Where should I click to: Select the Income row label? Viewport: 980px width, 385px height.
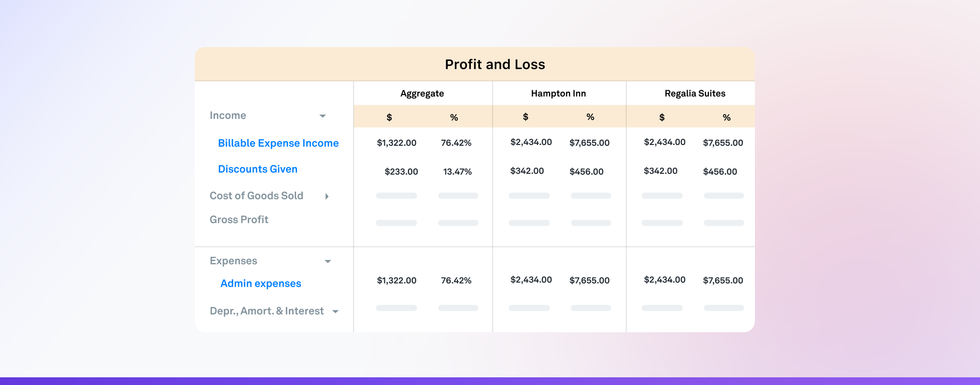click(x=227, y=116)
